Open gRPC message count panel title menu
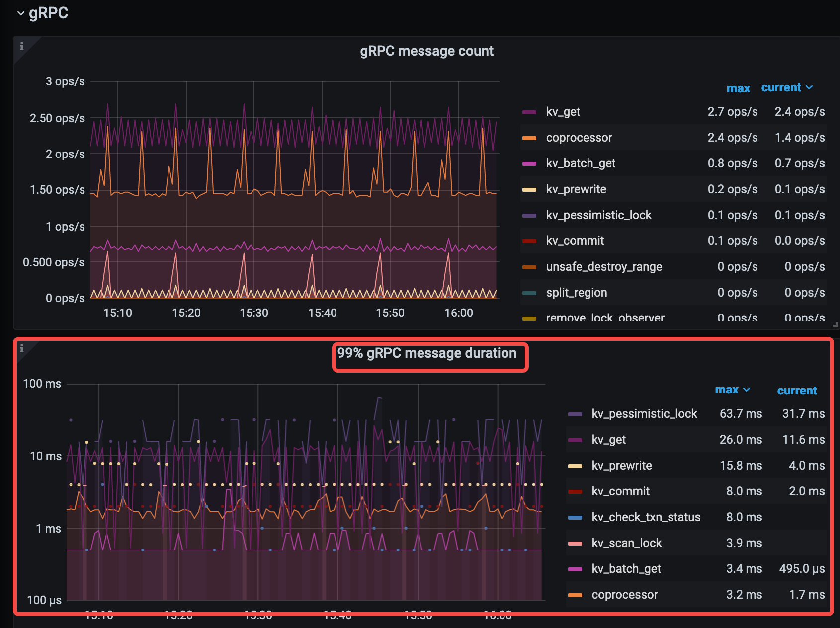The width and height of the screenshot is (840, 628). (426, 51)
